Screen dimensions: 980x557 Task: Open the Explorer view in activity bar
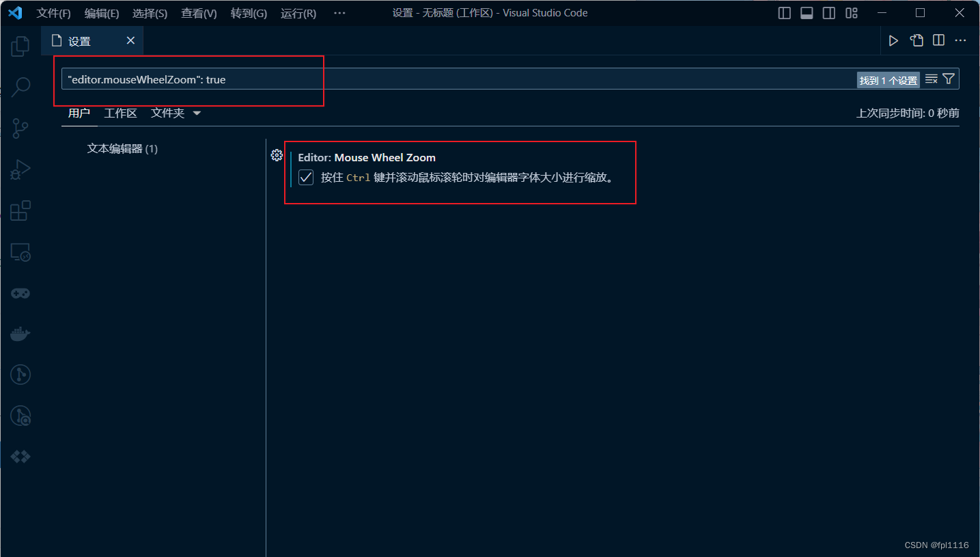(x=20, y=46)
